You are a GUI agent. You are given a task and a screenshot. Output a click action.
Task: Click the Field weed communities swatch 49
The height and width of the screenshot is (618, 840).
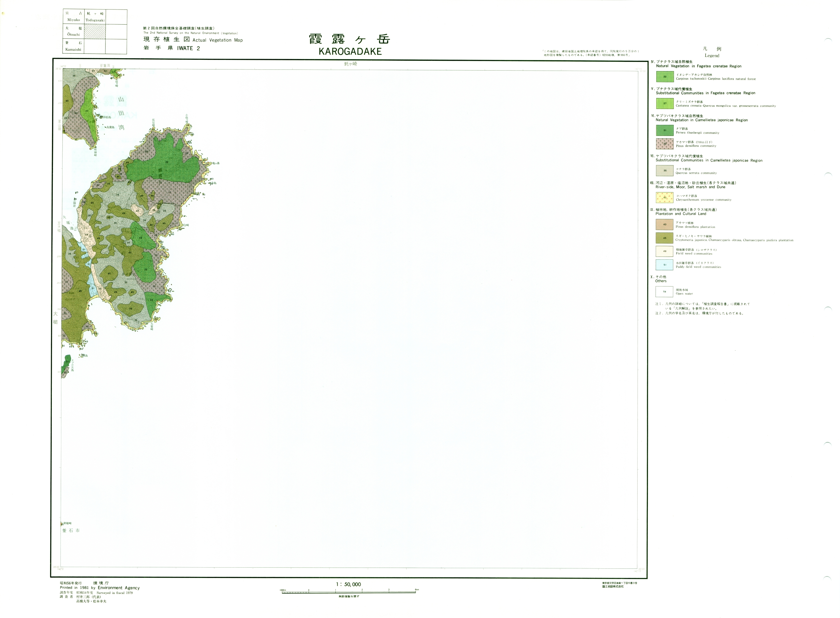[x=665, y=251]
